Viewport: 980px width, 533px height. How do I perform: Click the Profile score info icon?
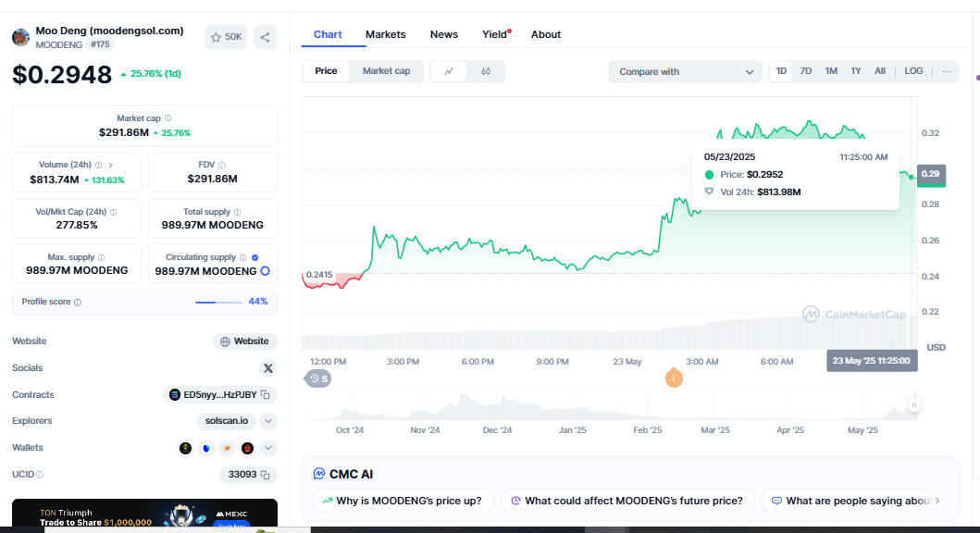point(78,303)
